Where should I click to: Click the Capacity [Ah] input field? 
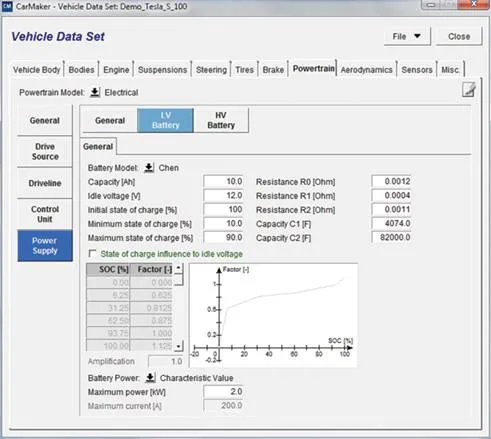pos(223,181)
